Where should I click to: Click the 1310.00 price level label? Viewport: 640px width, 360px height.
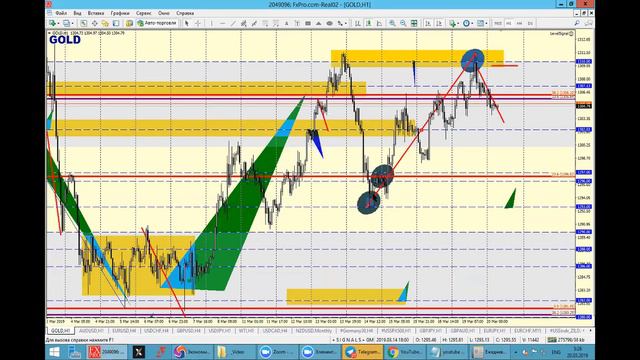click(583, 62)
